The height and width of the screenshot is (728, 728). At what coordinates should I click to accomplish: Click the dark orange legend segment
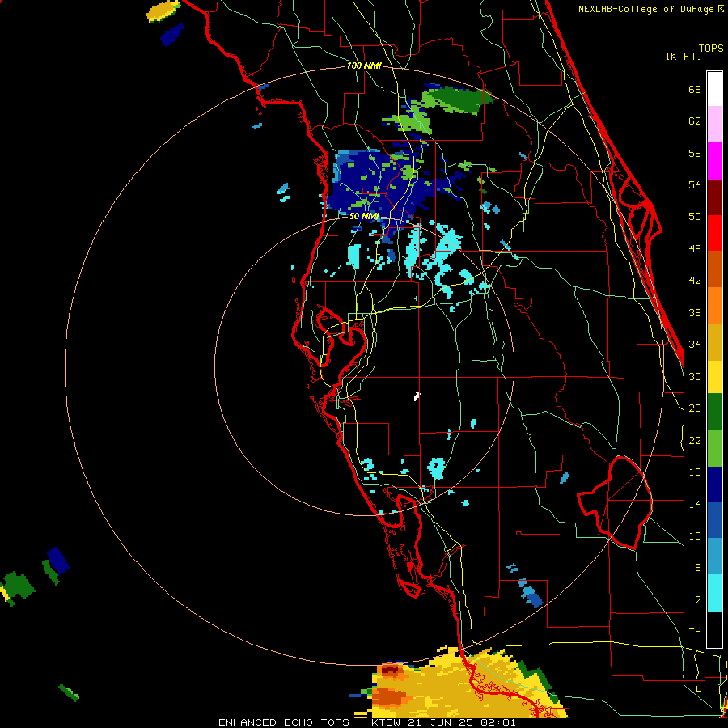pyautogui.click(x=714, y=269)
